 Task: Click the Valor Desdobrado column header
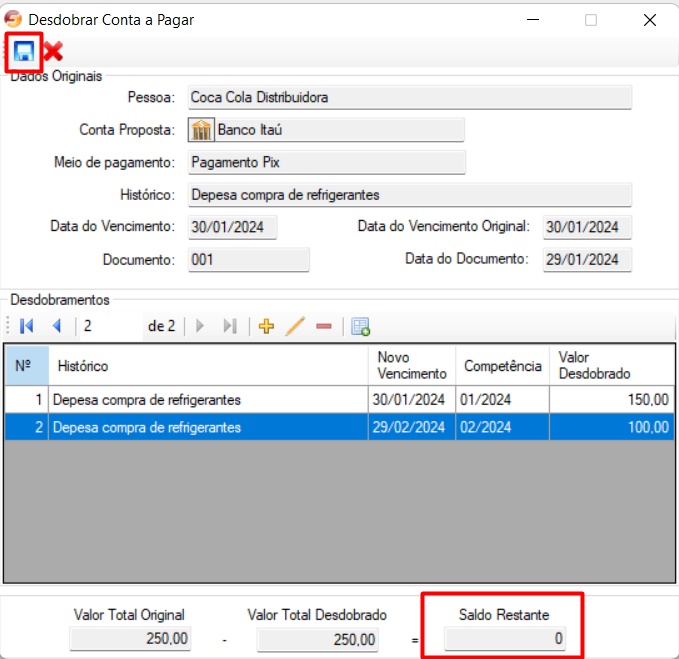click(x=612, y=365)
